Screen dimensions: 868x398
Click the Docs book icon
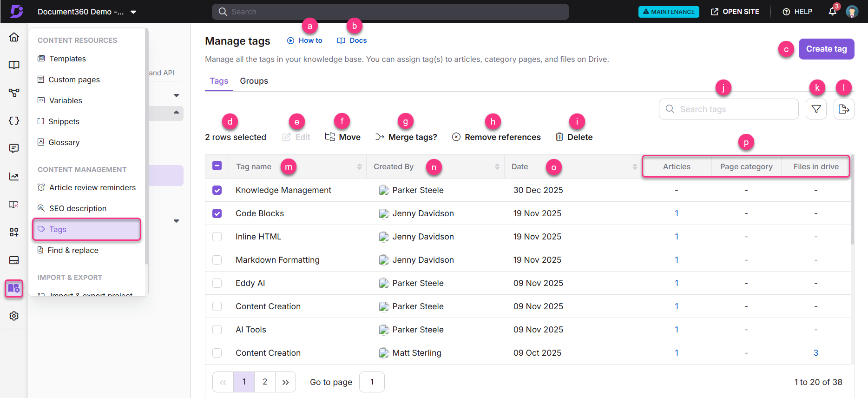[x=341, y=40]
